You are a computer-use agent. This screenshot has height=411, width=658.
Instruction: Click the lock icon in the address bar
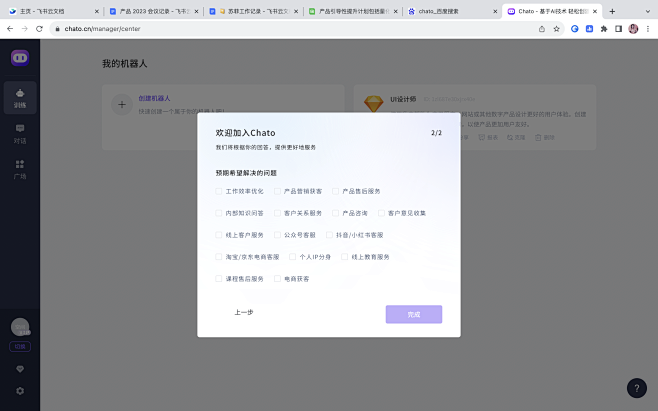pos(57,29)
